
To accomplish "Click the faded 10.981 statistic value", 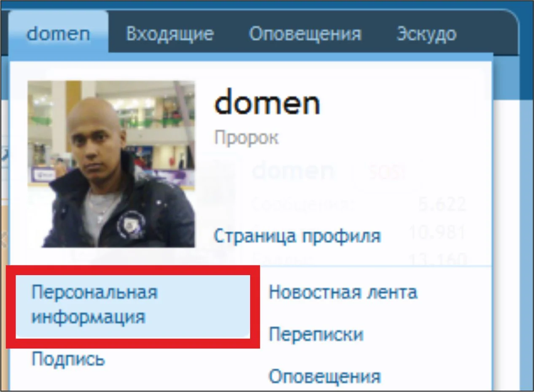I will 437,232.
